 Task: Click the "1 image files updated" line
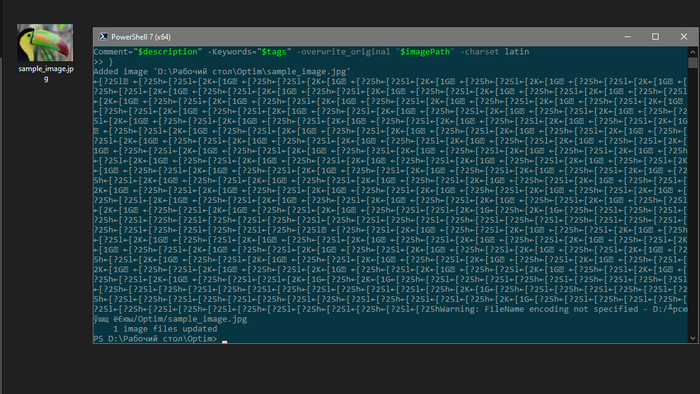pyautogui.click(x=165, y=329)
